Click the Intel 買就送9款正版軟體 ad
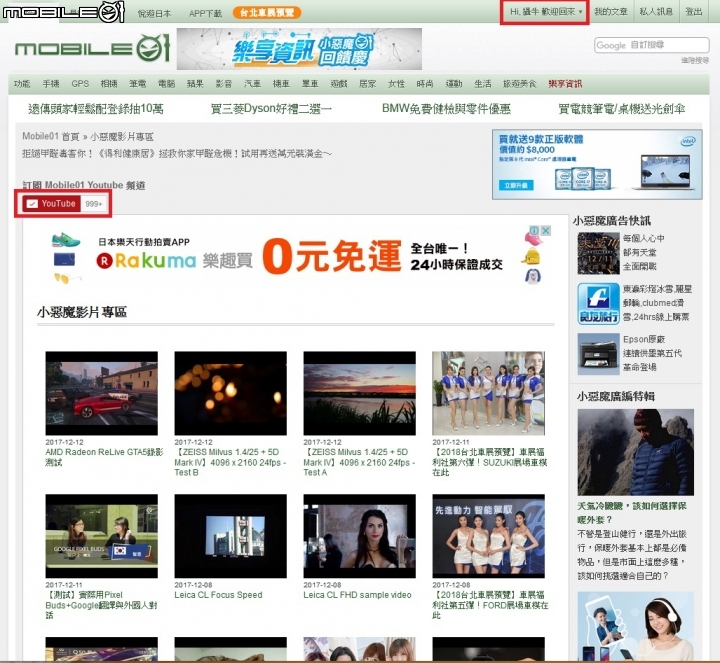 click(x=597, y=164)
